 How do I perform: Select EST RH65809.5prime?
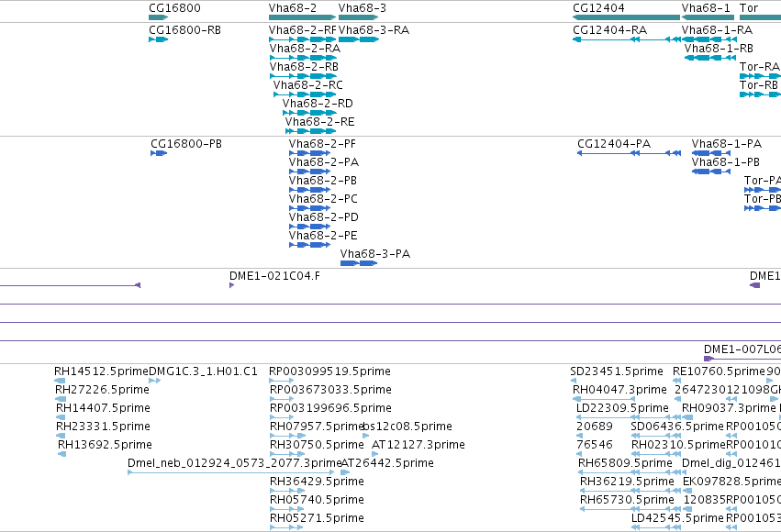pos(625,464)
